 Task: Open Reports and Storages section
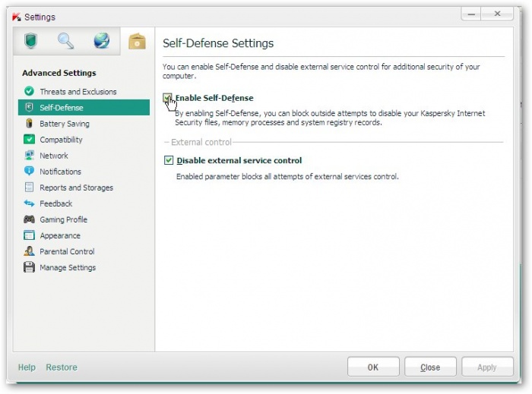84,188
